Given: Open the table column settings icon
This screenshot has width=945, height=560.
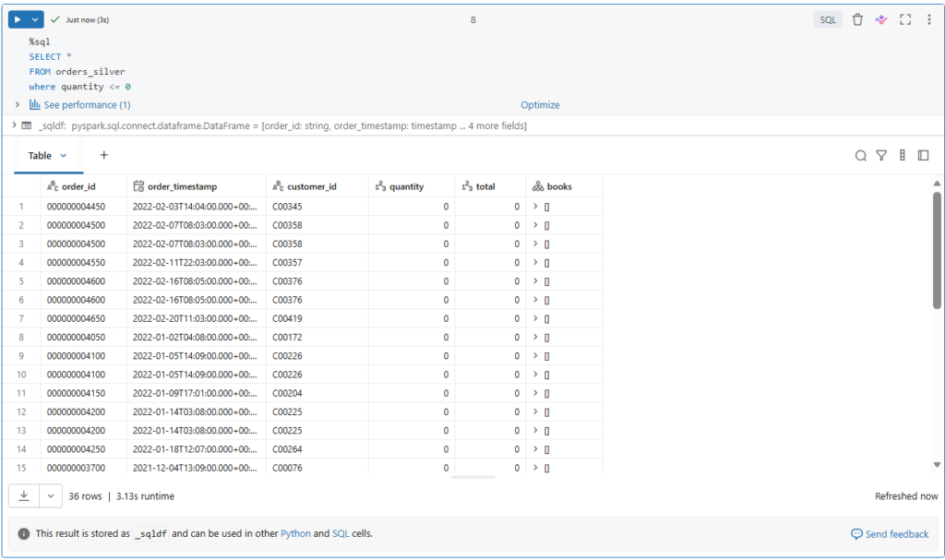Looking at the screenshot, I should tap(903, 156).
